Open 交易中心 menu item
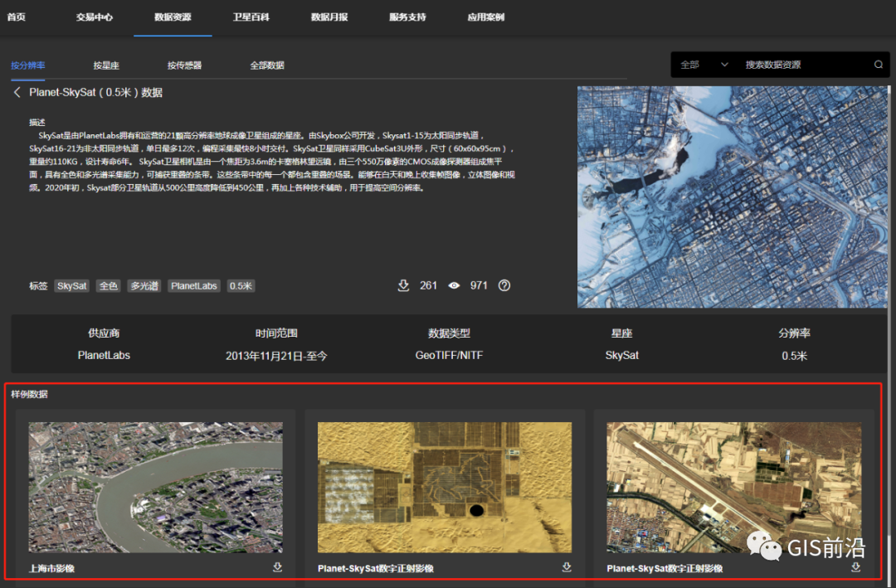 95,17
